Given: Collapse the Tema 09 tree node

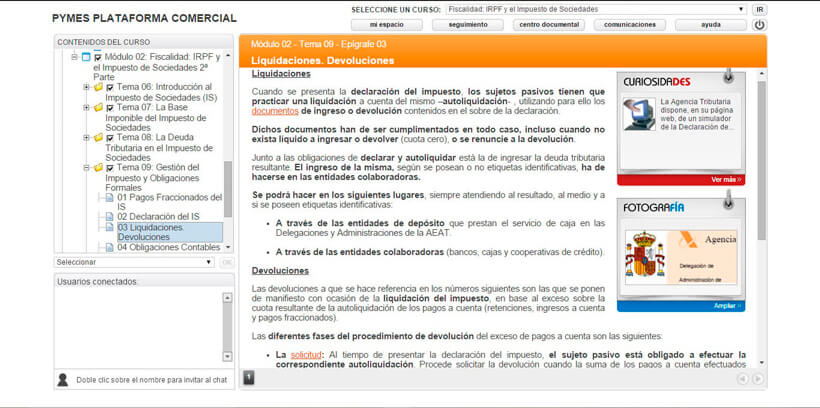Looking at the screenshot, I should pos(86,168).
